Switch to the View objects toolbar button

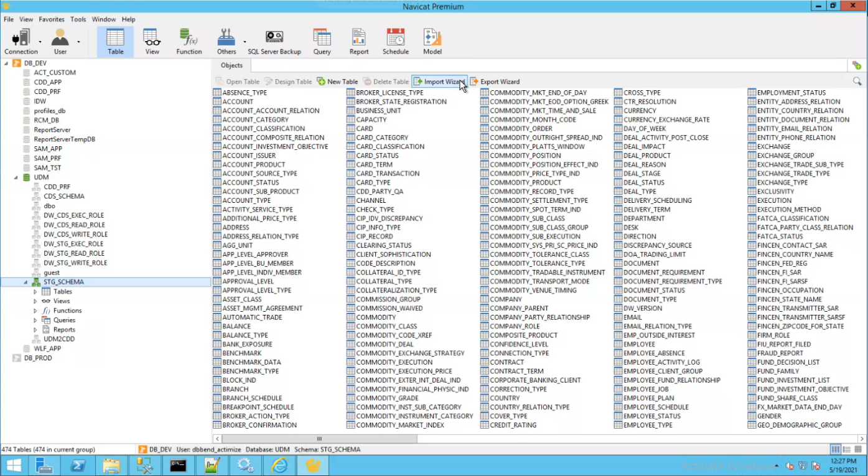(152, 42)
